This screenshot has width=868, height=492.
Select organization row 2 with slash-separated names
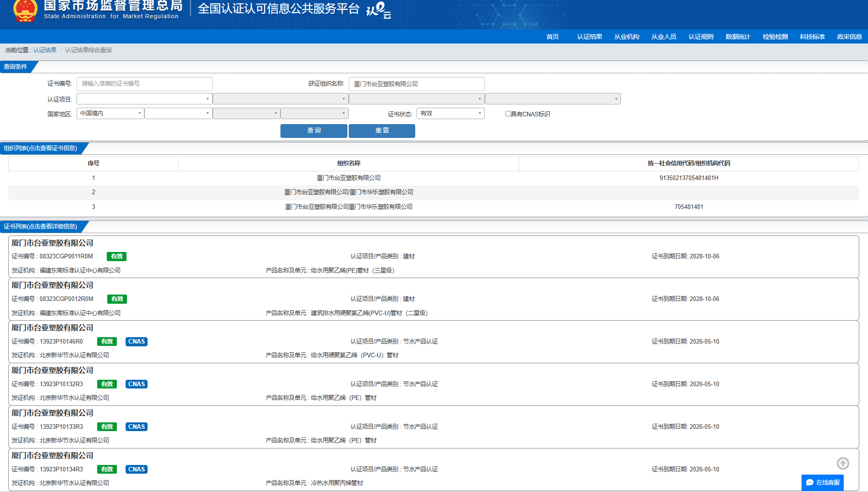pyautogui.click(x=434, y=192)
